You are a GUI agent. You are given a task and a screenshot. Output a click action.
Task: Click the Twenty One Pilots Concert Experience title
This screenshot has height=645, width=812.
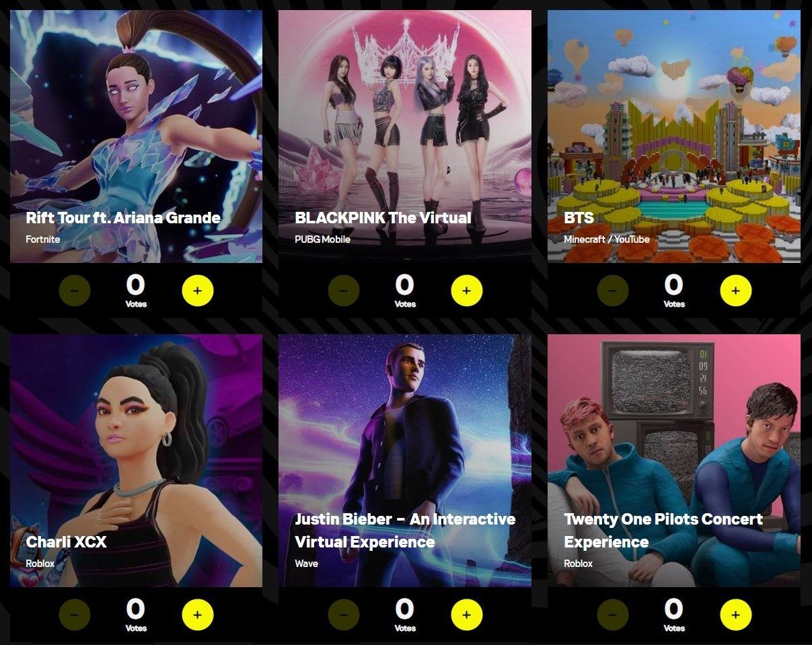pos(663,531)
